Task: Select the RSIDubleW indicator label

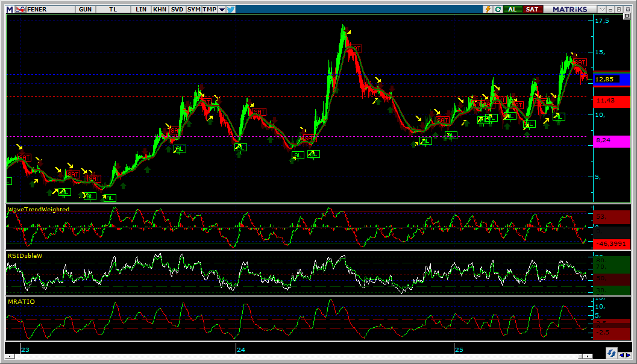Action: pos(25,256)
